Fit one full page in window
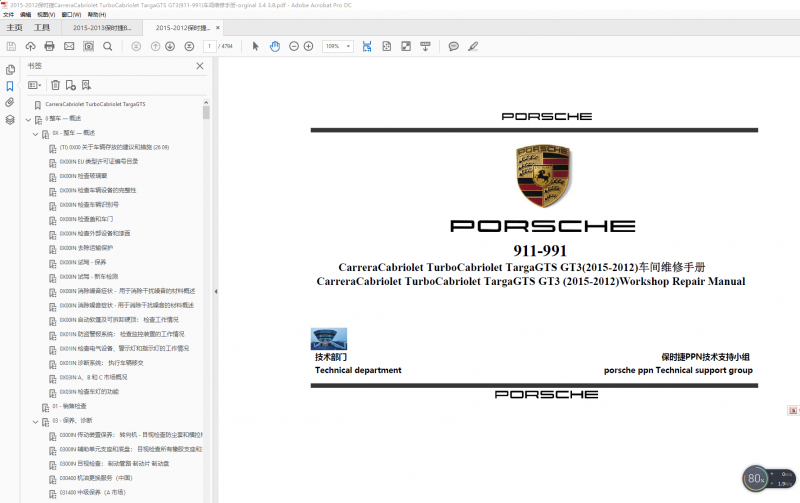This screenshot has height=503, width=800. [387, 46]
